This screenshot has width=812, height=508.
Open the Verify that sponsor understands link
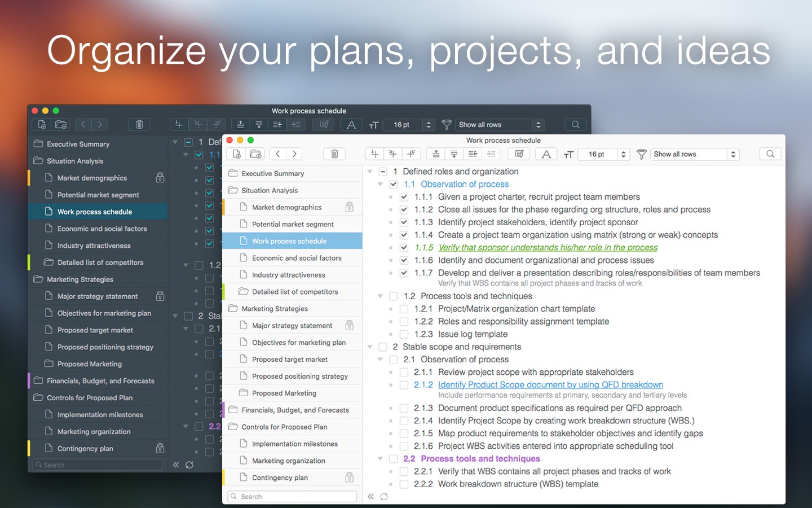(548, 248)
